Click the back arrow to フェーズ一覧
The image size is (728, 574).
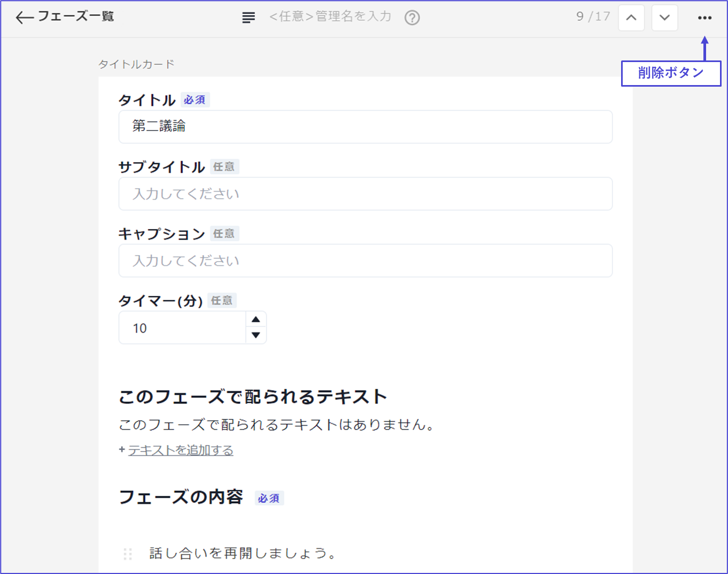[x=25, y=17]
